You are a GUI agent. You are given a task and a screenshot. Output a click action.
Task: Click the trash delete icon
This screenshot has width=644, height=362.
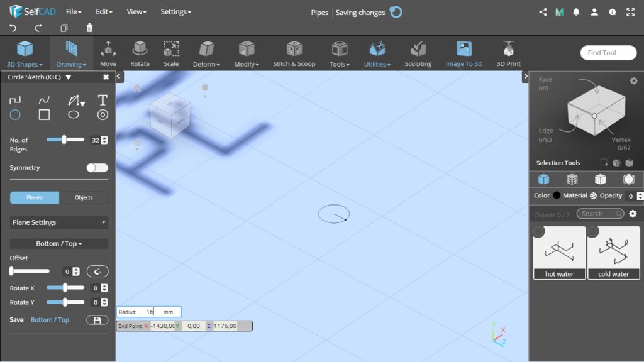click(x=89, y=28)
